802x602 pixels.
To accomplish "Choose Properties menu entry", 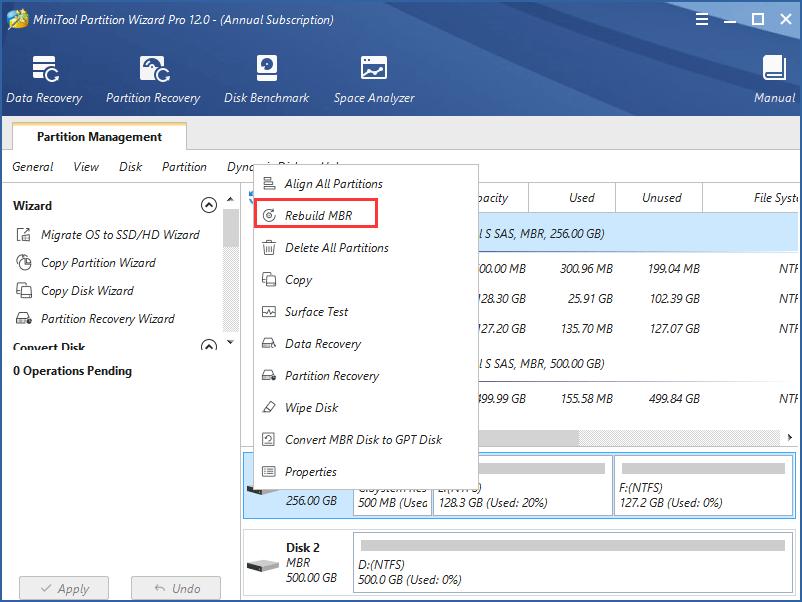I will [366, 472].
